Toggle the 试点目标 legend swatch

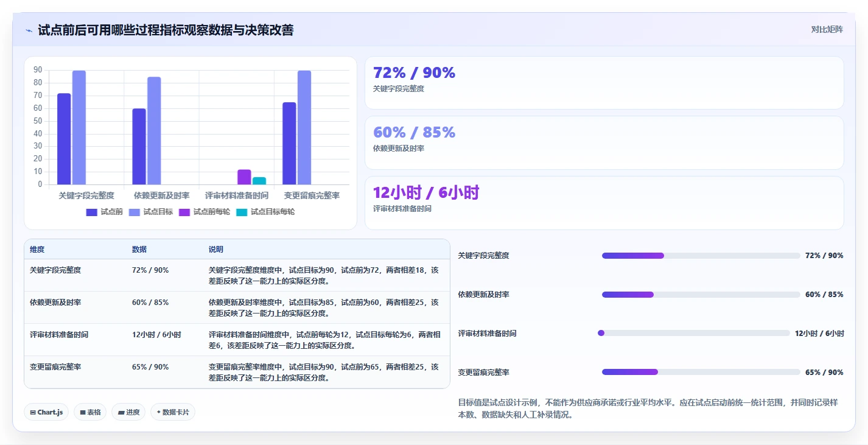click(x=135, y=212)
